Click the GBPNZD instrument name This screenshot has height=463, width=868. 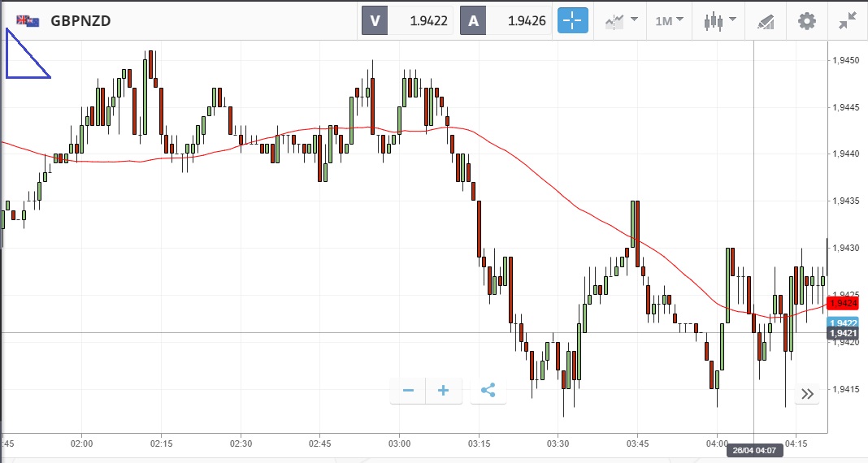[x=80, y=21]
